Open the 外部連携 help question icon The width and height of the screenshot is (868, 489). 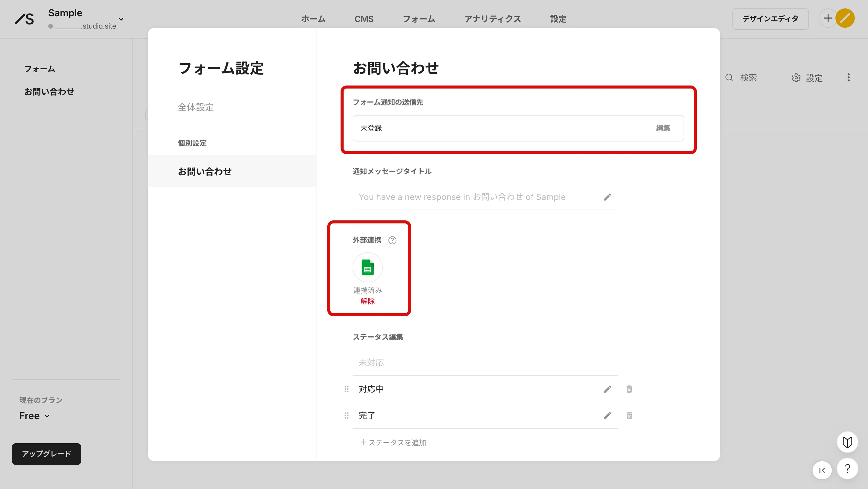[392, 240]
